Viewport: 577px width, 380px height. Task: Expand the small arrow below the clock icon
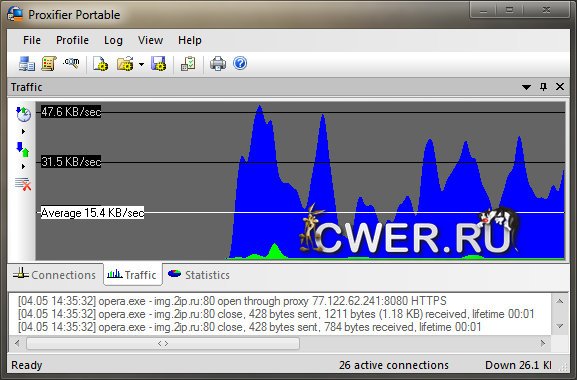point(23,131)
